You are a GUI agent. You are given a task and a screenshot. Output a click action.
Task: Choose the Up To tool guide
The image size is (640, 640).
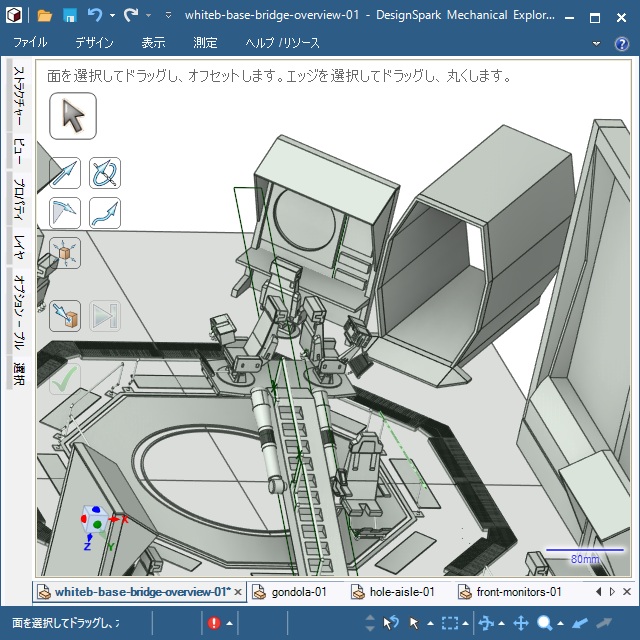pyautogui.click(x=65, y=316)
